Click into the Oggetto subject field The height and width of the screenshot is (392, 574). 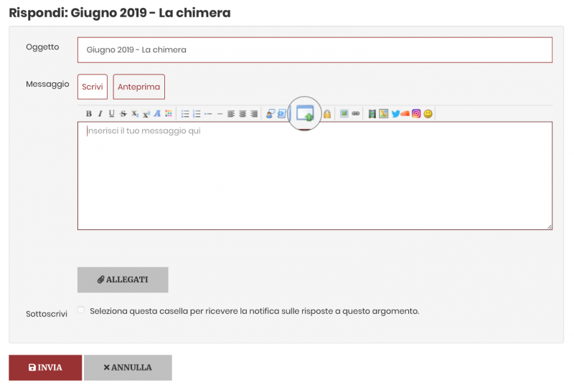click(x=314, y=50)
